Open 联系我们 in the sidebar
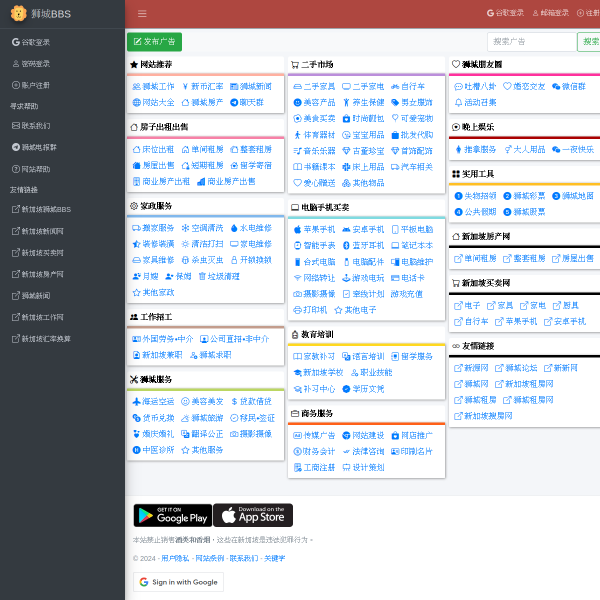This screenshot has height=600, width=600. (35, 126)
